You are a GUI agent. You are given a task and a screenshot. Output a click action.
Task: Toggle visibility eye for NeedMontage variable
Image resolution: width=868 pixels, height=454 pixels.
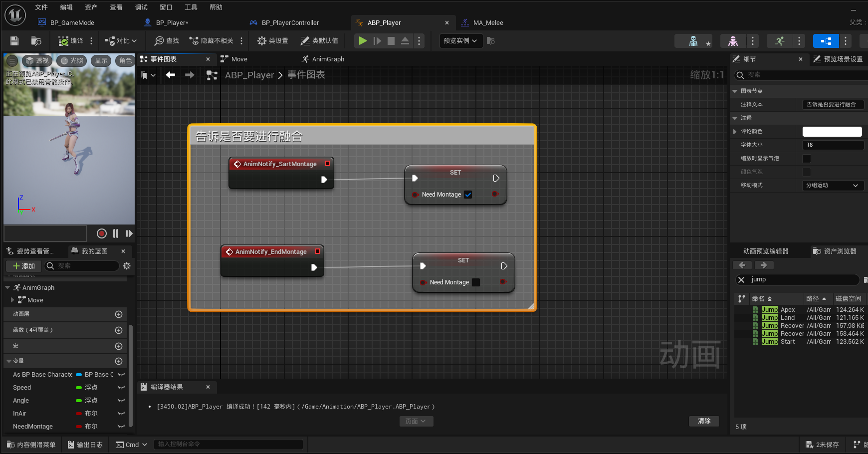pos(121,427)
